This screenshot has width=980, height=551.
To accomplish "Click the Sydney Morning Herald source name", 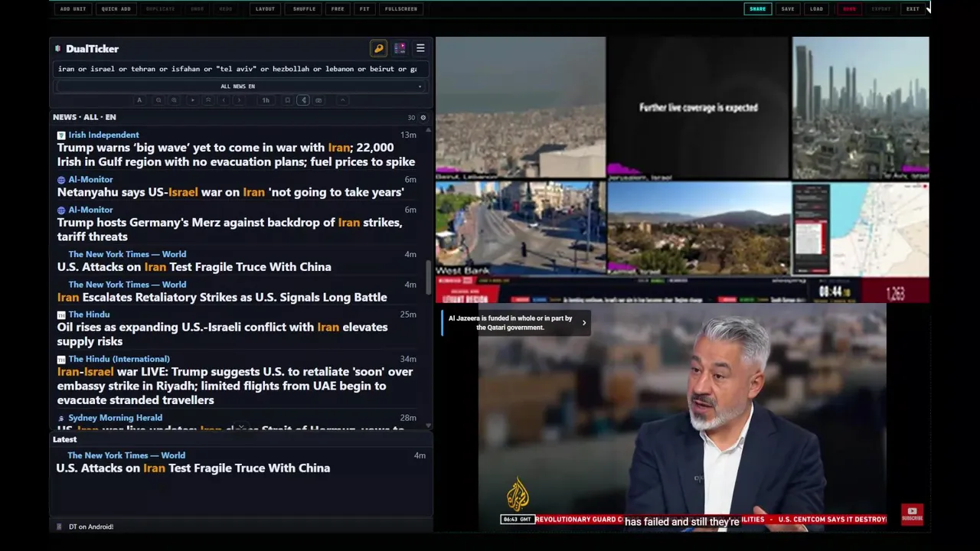I will pos(115,418).
